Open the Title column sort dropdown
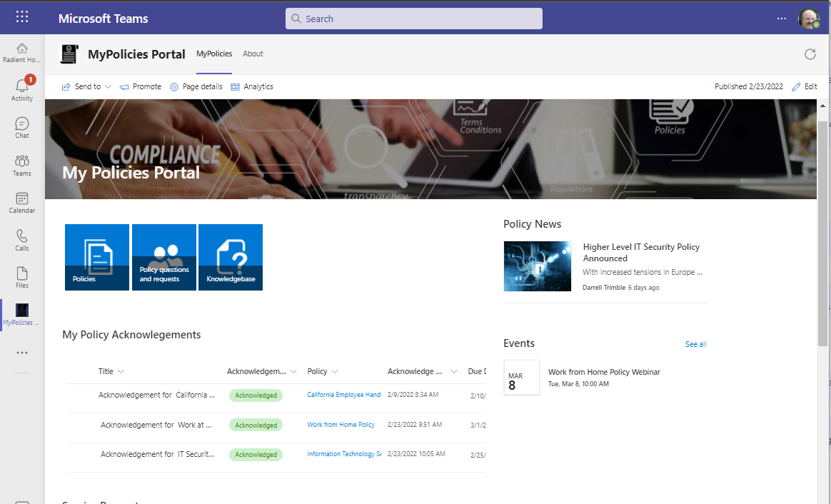831x504 pixels. pos(122,371)
